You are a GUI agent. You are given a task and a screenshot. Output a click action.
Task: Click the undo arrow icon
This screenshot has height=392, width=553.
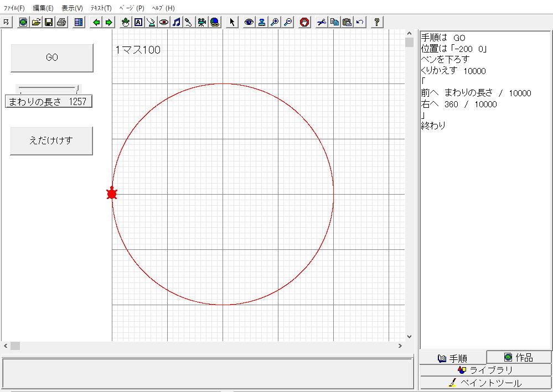tap(360, 22)
